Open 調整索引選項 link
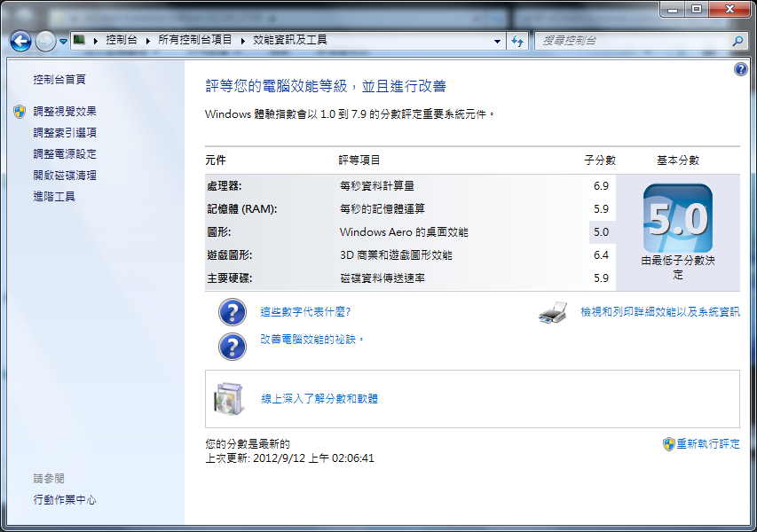The height and width of the screenshot is (532, 757). (x=65, y=133)
